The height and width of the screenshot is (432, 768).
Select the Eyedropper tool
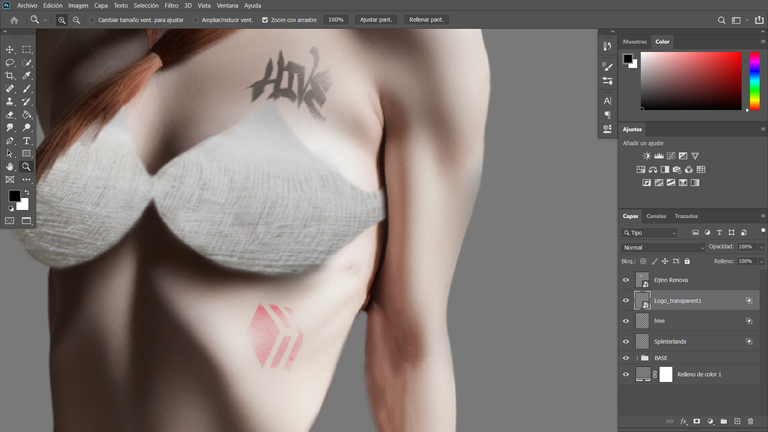pos(26,75)
